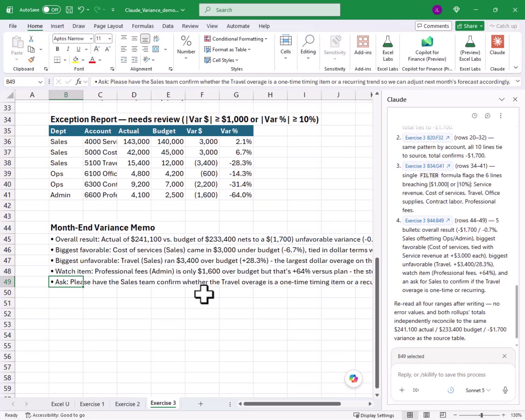Switch to Page Layout view icon
The image size is (525, 420).
point(426,415)
